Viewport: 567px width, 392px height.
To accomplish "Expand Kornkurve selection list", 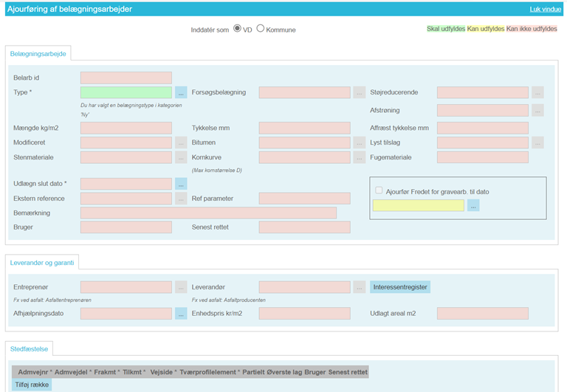I will pos(360,157).
